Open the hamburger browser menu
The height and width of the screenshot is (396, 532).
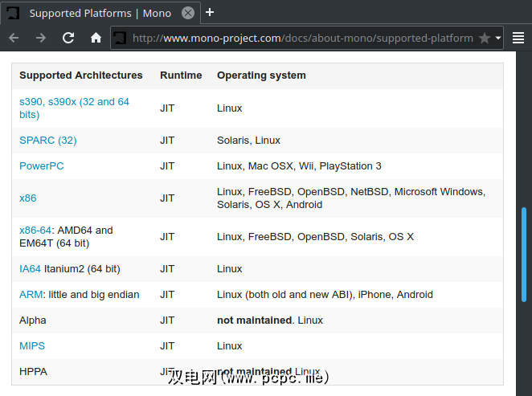(518, 38)
